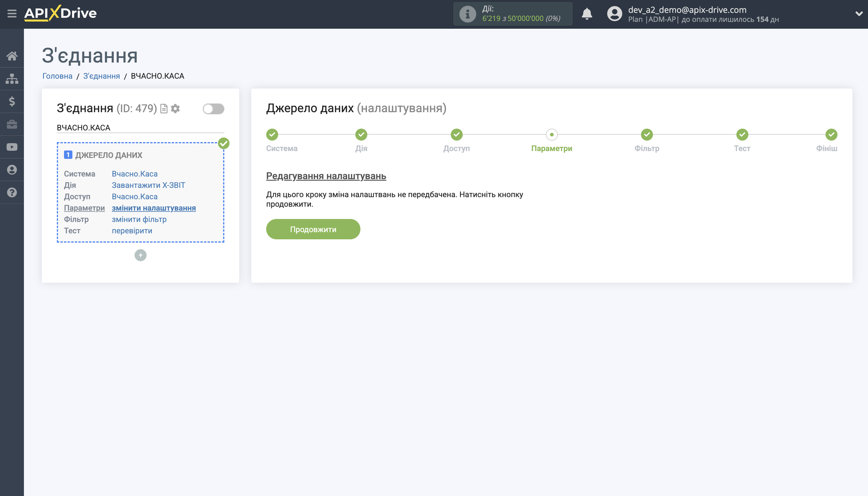Edit the connection name ВЧАСНО.КАСА field
This screenshot has height=496, width=868.
tap(140, 128)
